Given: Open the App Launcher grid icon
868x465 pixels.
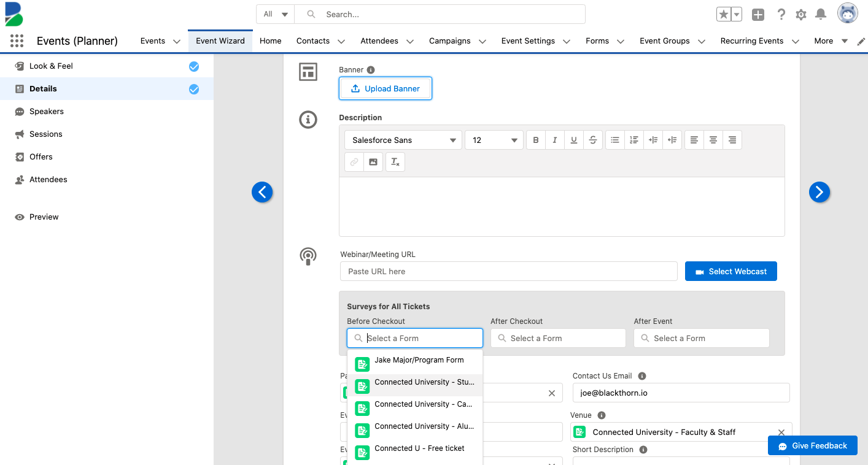Looking at the screenshot, I should click(17, 41).
